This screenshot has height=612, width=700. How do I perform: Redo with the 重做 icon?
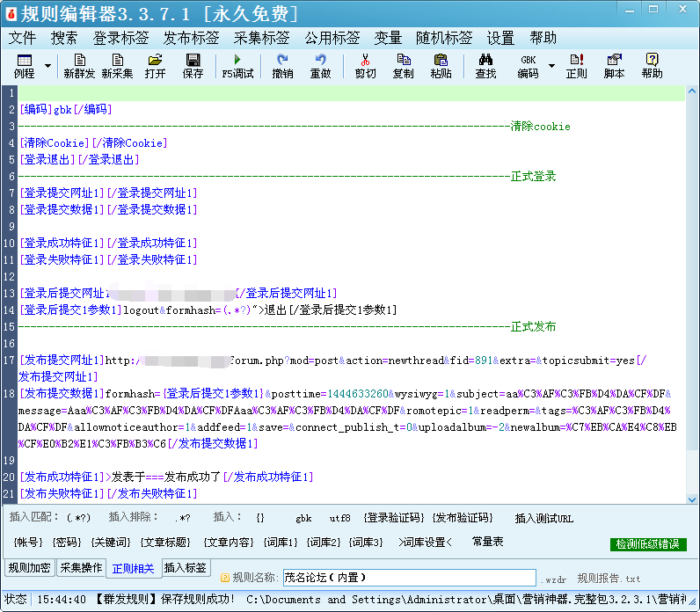pyautogui.click(x=320, y=66)
